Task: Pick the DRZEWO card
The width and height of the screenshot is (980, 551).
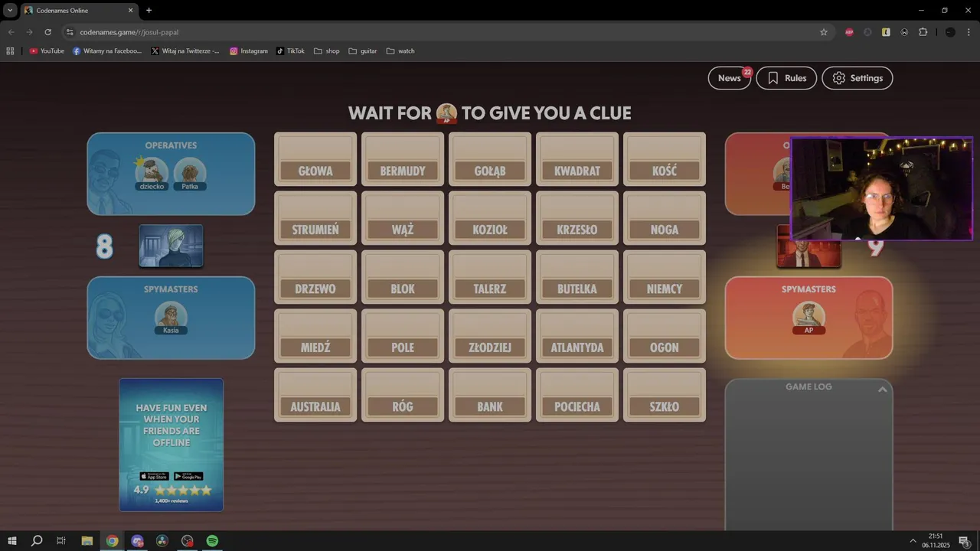Action: tap(315, 277)
